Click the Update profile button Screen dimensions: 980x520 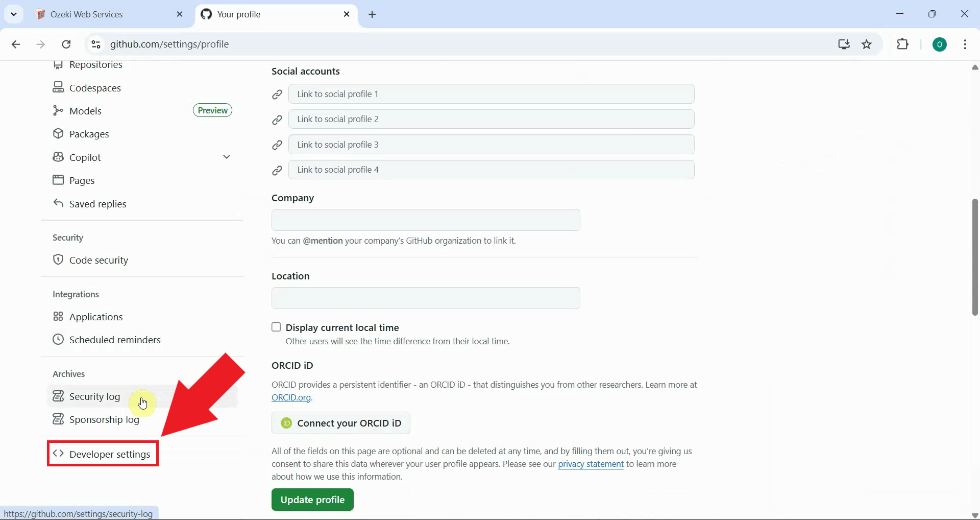[x=312, y=500]
